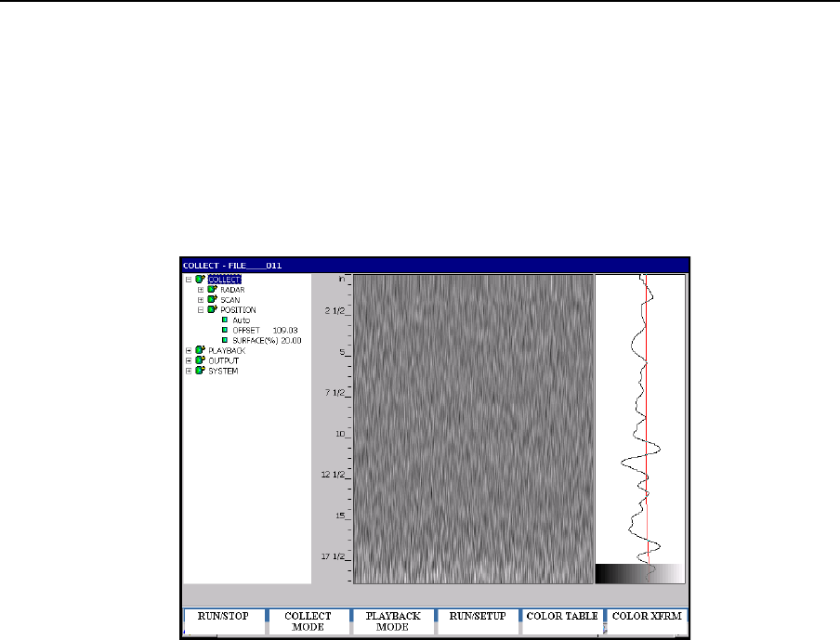Image resolution: width=840 pixels, height=640 pixels.
Task: Select the SYSTEM tree label
Action: (x=223, y=372)
